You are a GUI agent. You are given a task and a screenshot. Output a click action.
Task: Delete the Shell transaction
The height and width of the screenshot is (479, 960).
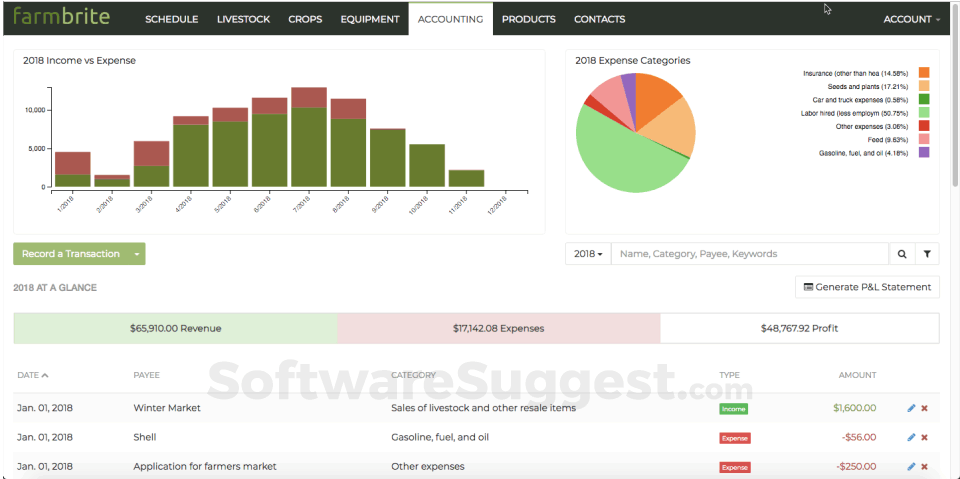click(x=924, y=437)
